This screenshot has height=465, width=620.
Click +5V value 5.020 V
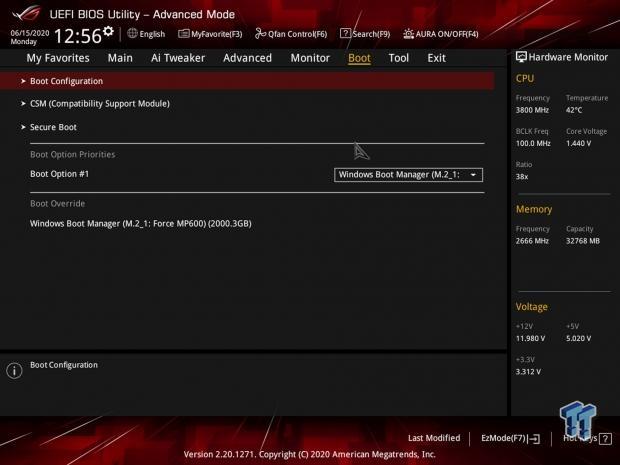(x=578, y=338)
